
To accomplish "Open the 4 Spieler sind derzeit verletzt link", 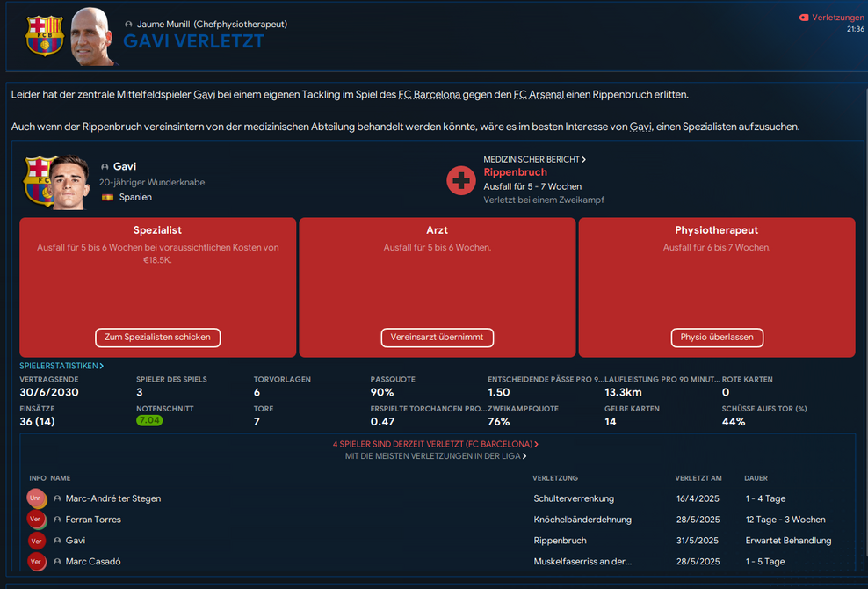I will pyautogui.click(x=436, y=445).
